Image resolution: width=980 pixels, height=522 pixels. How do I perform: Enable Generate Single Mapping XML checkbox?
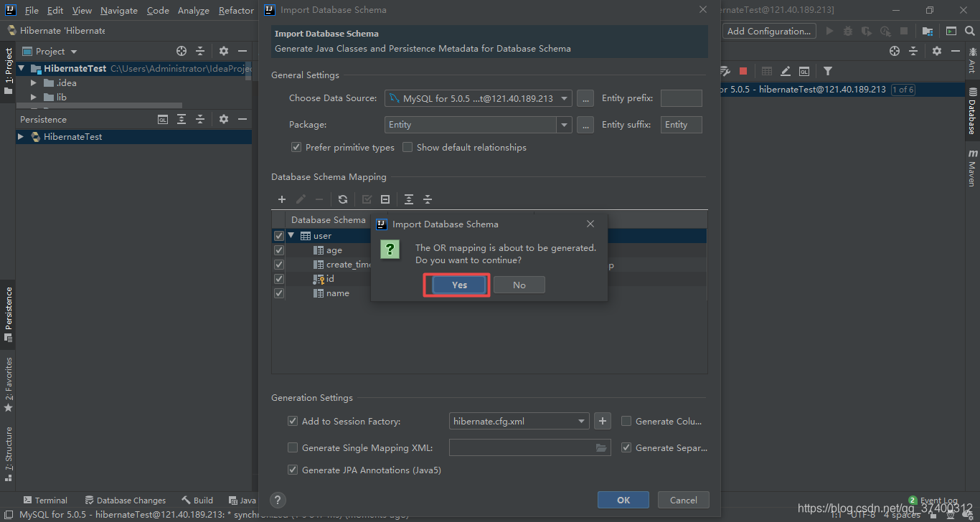[292, 447]
